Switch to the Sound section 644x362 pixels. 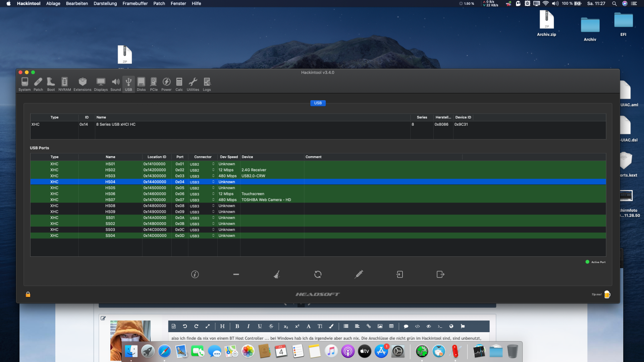pos(115,84)
